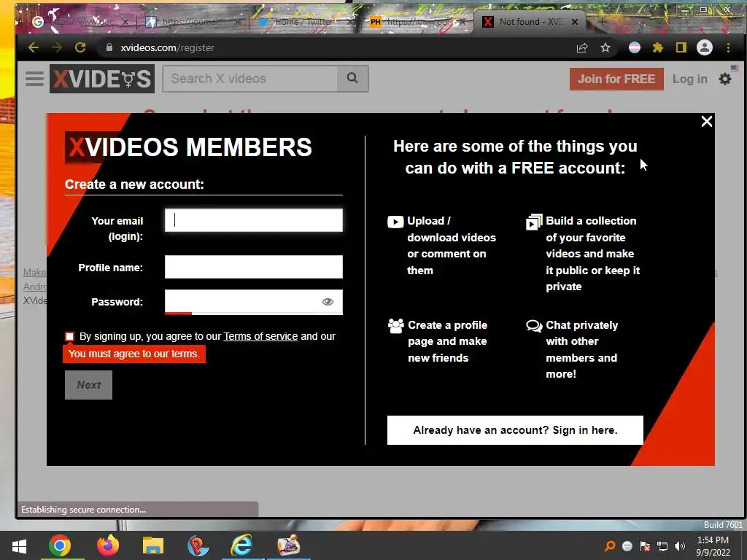Click 'You must agree to our terms.' message

(x=134, y=354)
